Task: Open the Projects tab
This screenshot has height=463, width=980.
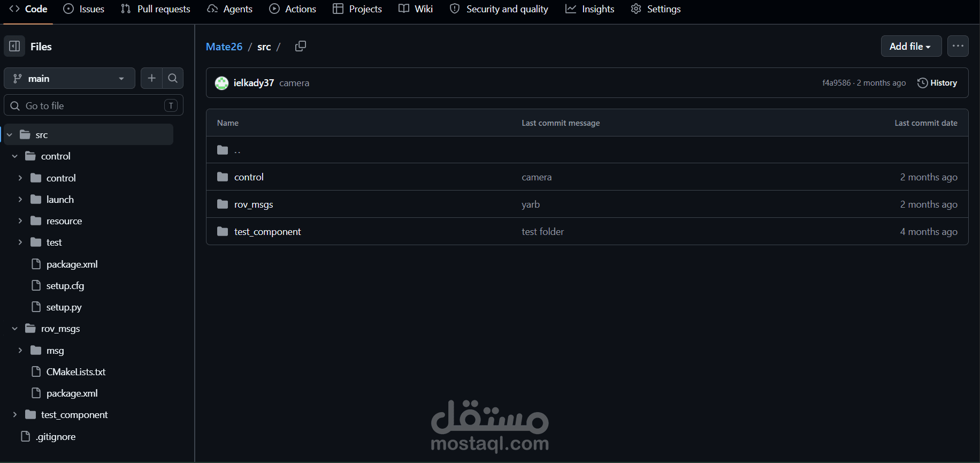Action: [357, 9]
